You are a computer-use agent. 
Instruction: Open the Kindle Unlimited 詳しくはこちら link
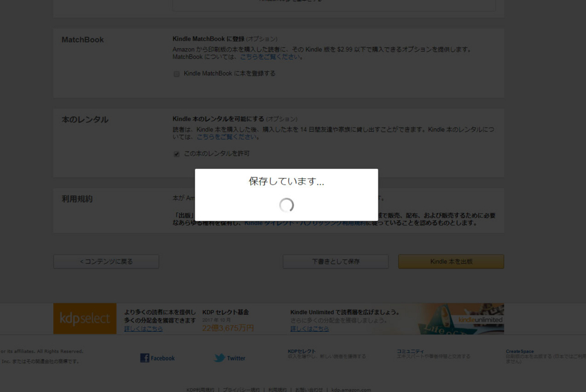click(310, 329)
